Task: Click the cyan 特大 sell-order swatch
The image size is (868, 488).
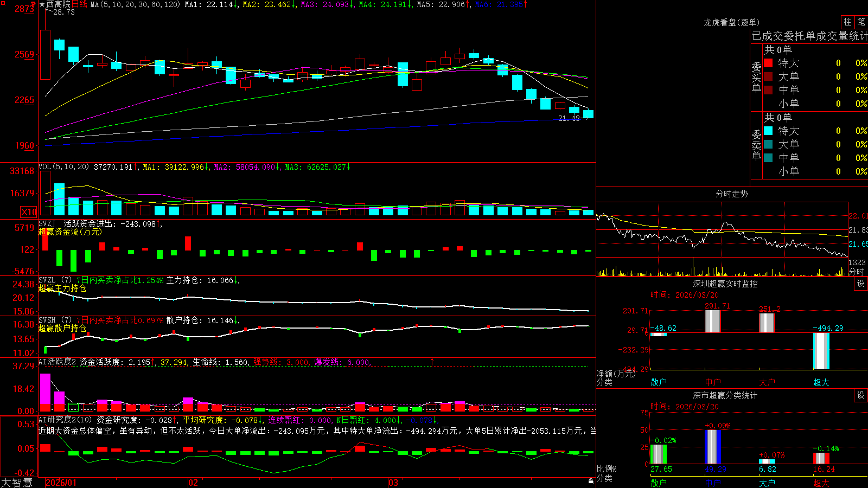Action: tap(768, 131)
